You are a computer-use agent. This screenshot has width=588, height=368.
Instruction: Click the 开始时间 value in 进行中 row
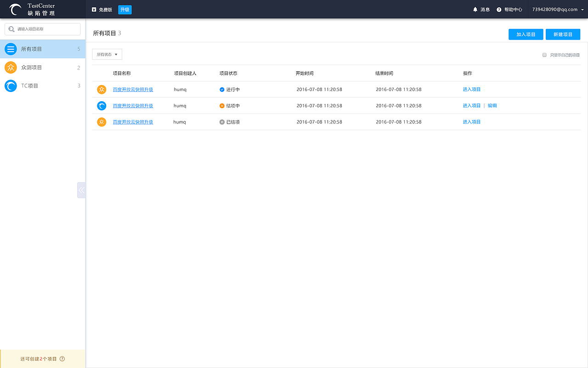(x=319, y=89)
